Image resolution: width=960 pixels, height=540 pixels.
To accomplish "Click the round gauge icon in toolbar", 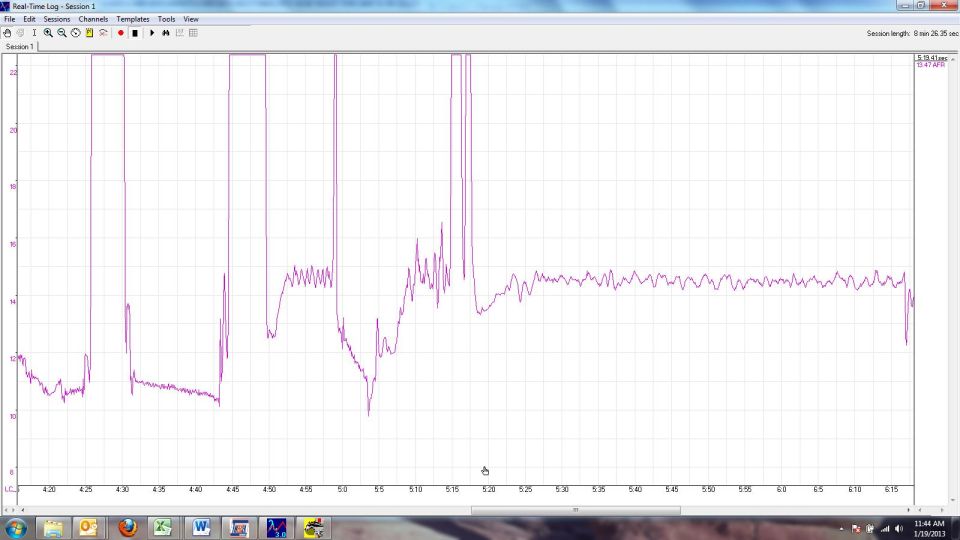I will coord(75,33).
